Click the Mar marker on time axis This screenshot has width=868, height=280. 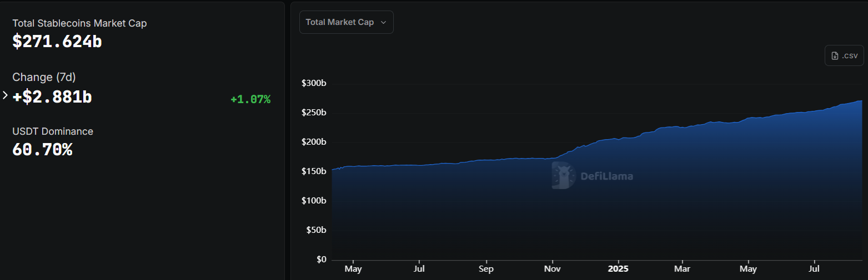[682, 269]
